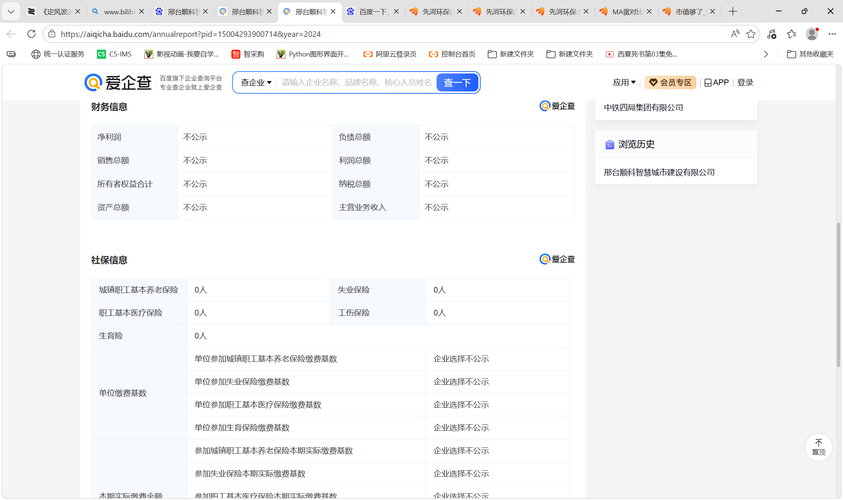Open 中铁四局集团有限公司 link
The width and height of the screenshot is (843, 500).
643,108
